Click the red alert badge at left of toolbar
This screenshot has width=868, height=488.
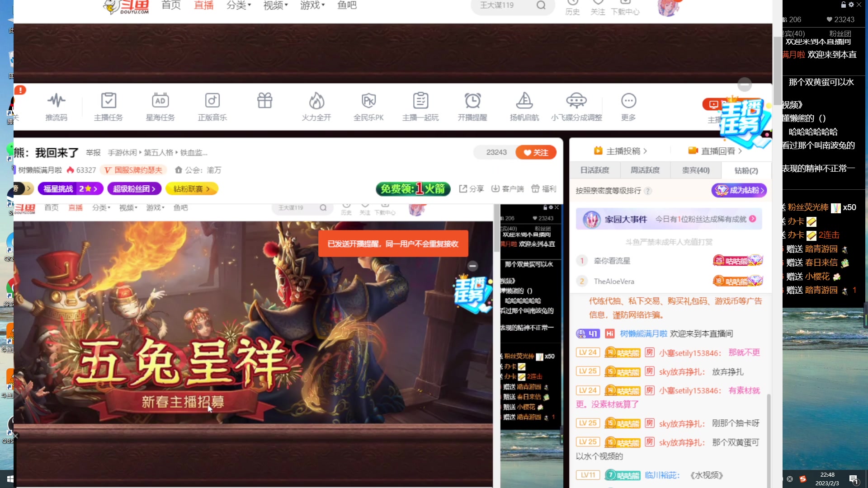[20, 90]
